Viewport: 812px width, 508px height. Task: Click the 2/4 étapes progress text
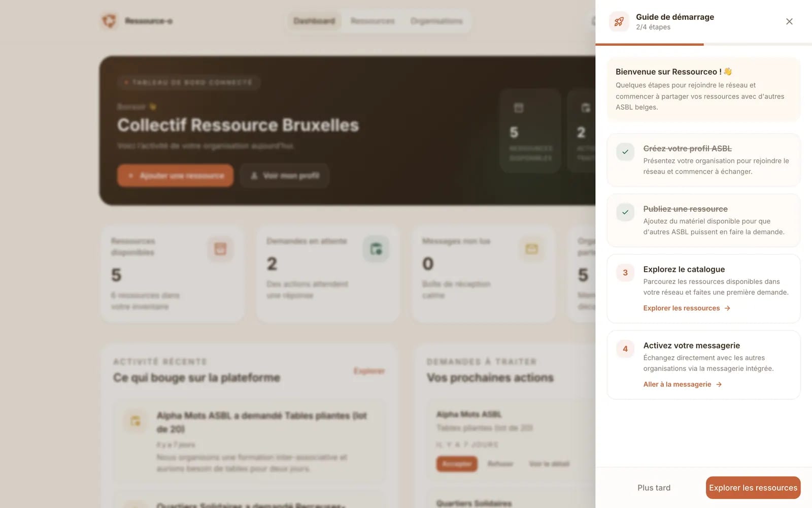pyautogui.click(x=653, y=27)
